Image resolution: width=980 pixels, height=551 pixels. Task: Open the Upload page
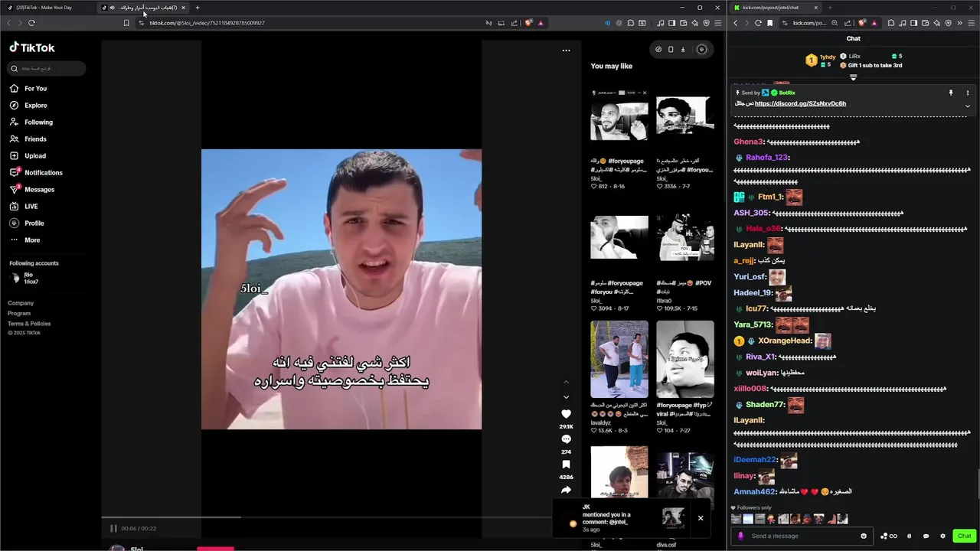(28, 156)
